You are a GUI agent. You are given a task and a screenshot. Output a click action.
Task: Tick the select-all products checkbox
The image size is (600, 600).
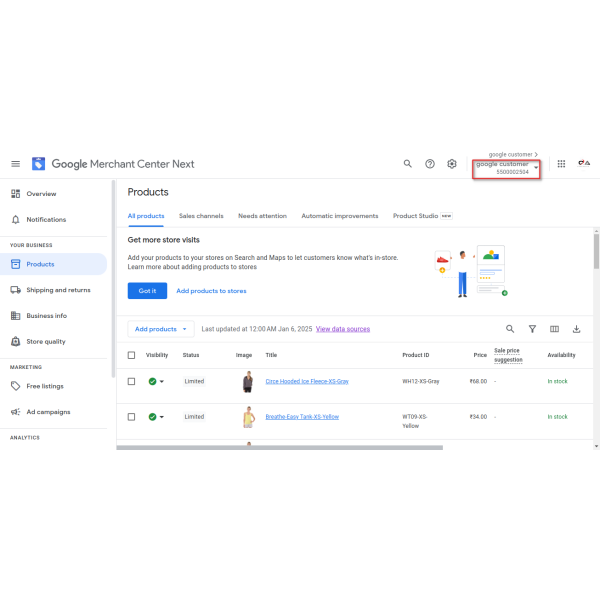pos(131,355)
